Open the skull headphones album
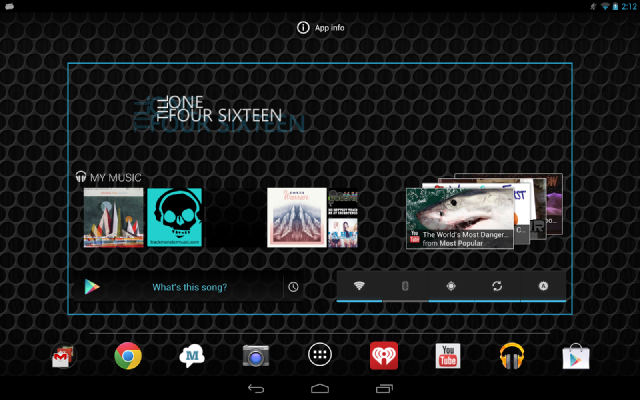The width and height of the screenshot is (640, 400). point(175,217)
